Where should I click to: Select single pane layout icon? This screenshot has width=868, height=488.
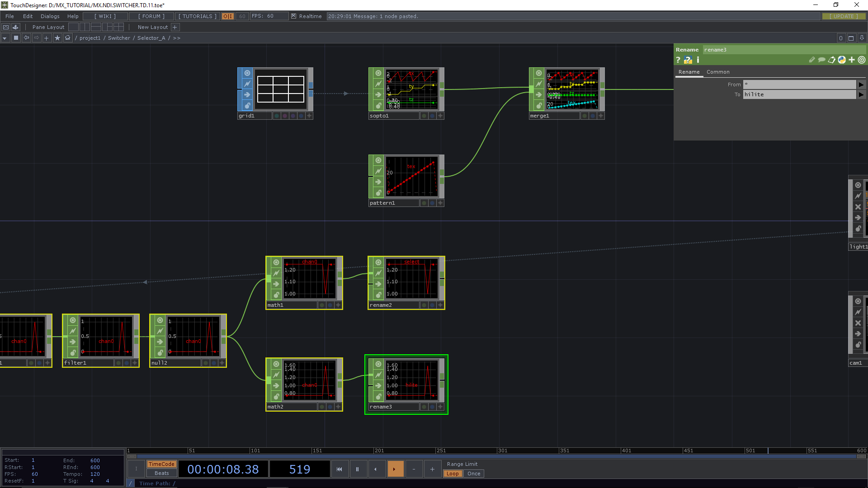coord(73,27)
